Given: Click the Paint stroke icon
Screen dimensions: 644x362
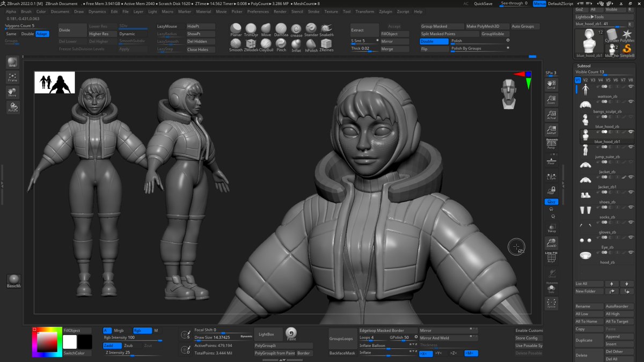Looking at the screenshot, I should pyautogui.click(x=291, y=334).
